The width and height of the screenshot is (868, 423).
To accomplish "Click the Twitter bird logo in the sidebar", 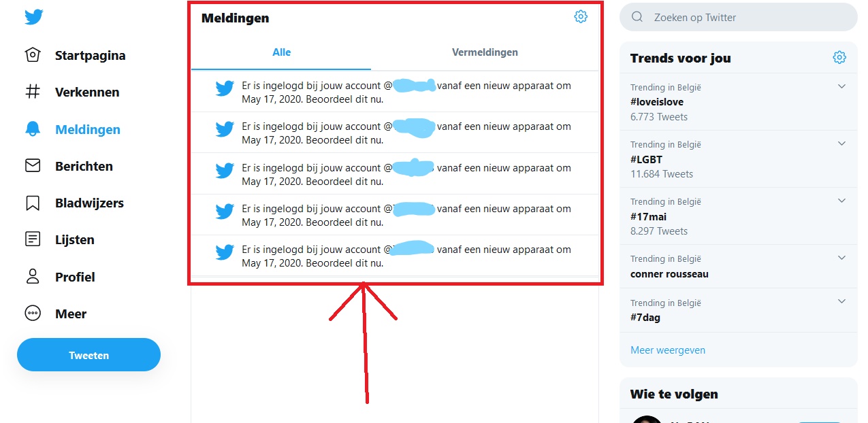I will (x=33, y=17).
